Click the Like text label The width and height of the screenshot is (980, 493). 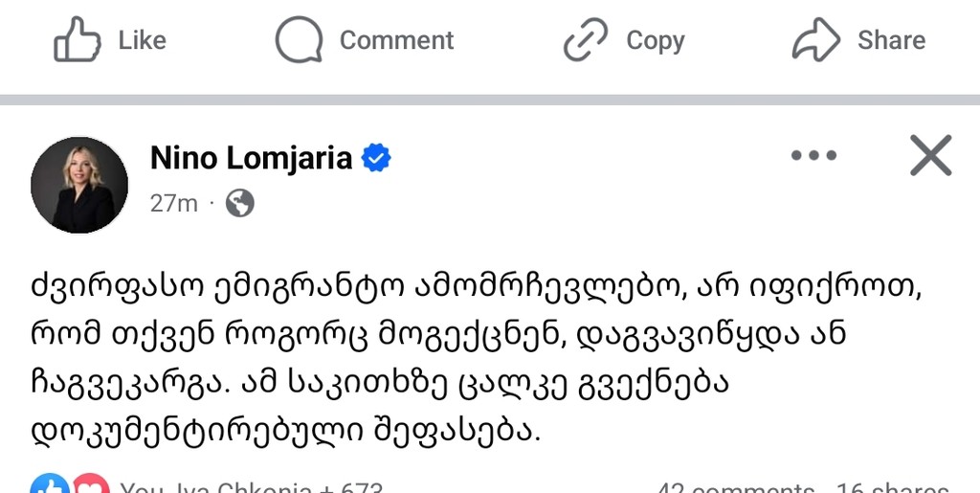(x=142, y=40)
